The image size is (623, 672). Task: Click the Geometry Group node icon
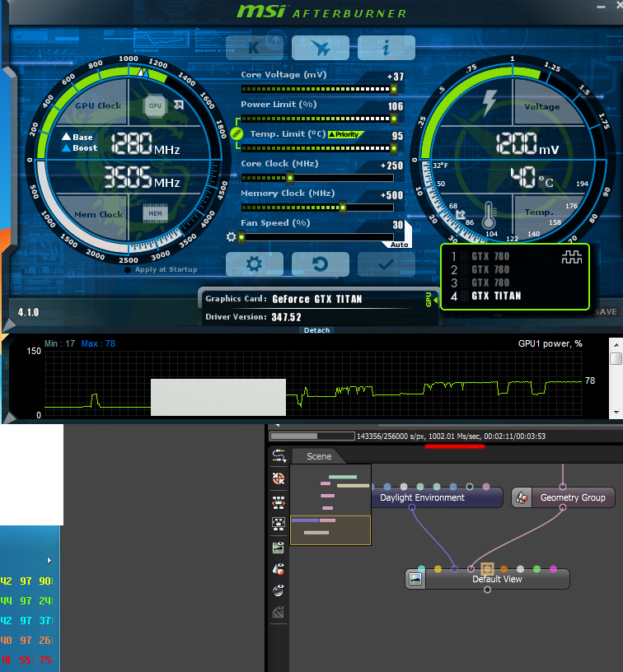[522, 497]
